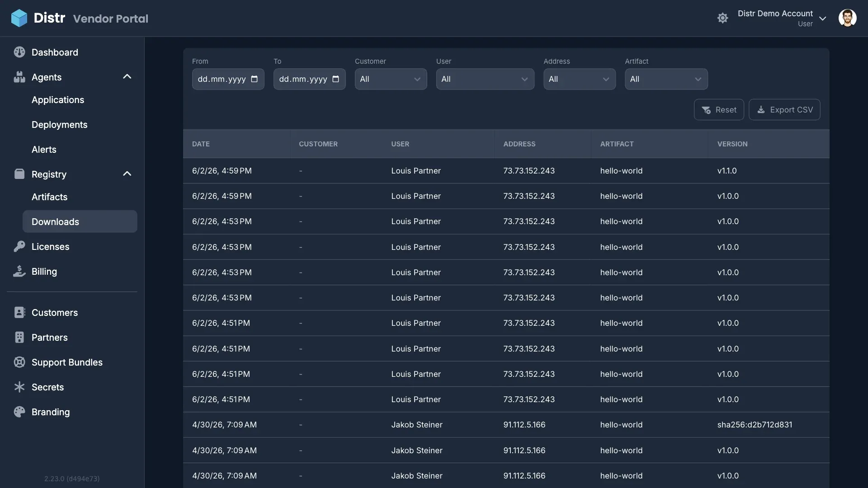Click the Branding palette icon
This screenshot has height=488, width=868.
click(x=19, y=412)
